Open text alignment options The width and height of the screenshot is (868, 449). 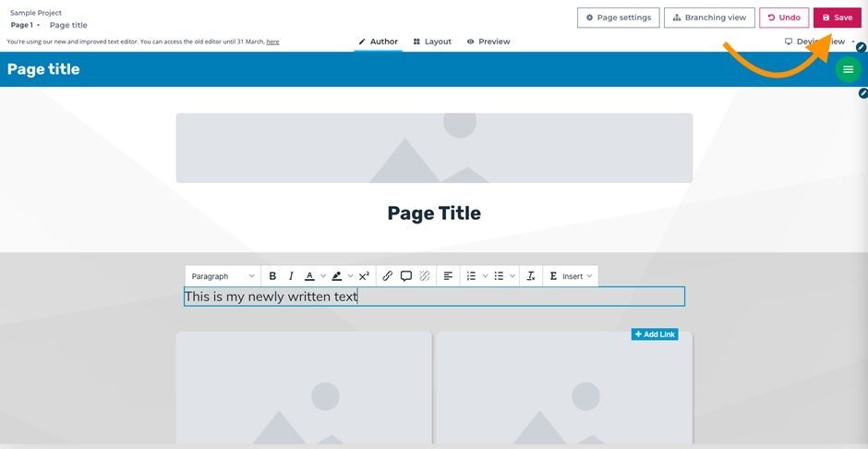click(449, 276)
